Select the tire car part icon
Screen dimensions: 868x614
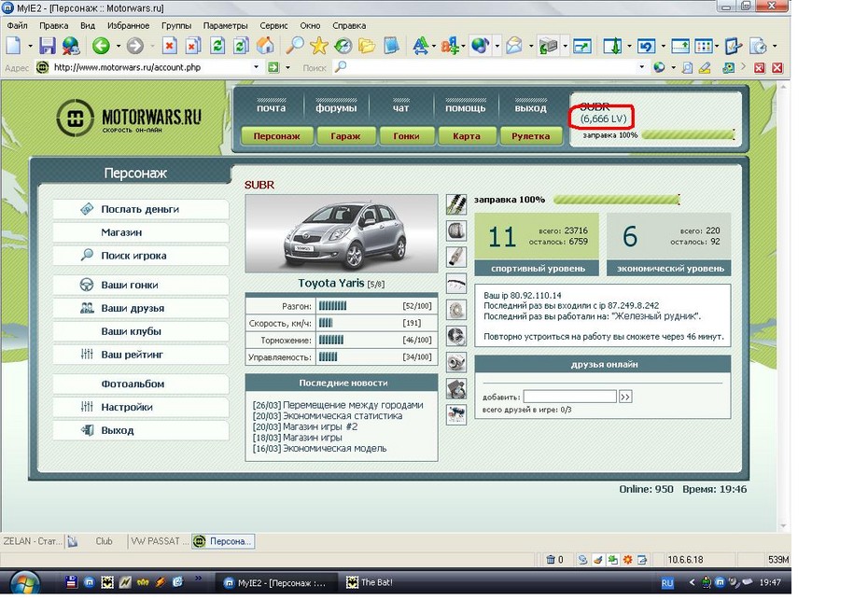click(x=456, y=230)
